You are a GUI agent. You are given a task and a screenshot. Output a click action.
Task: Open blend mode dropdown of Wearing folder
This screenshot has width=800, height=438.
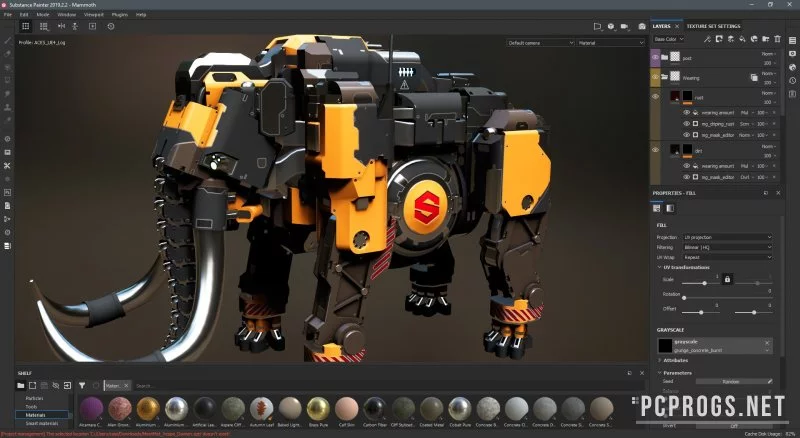[x=769, y=74]
